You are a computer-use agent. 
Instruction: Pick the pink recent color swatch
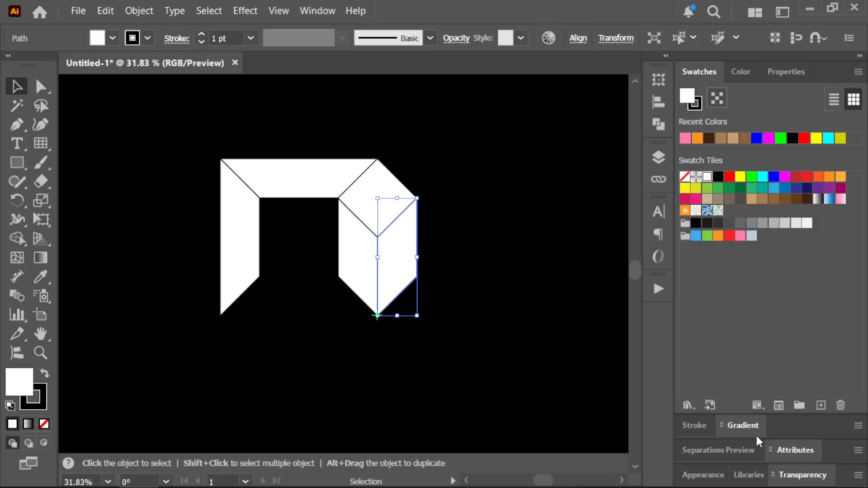coord(685,138)
